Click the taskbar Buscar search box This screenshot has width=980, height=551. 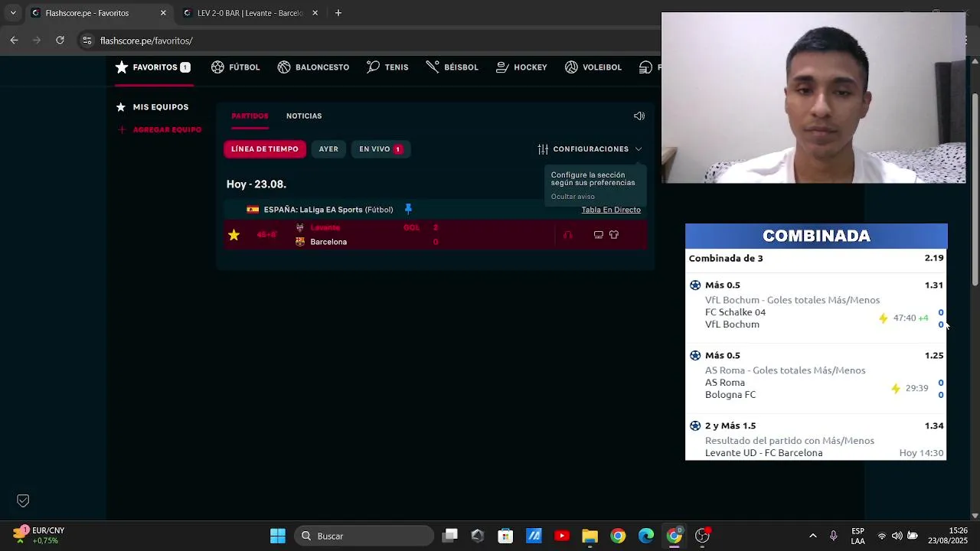(364, 536)
